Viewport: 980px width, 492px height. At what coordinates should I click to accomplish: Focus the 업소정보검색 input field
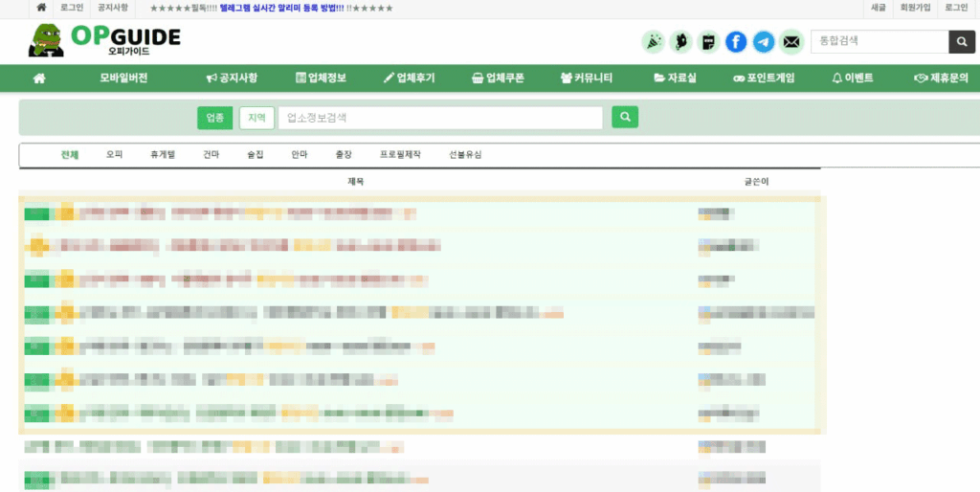440,118
